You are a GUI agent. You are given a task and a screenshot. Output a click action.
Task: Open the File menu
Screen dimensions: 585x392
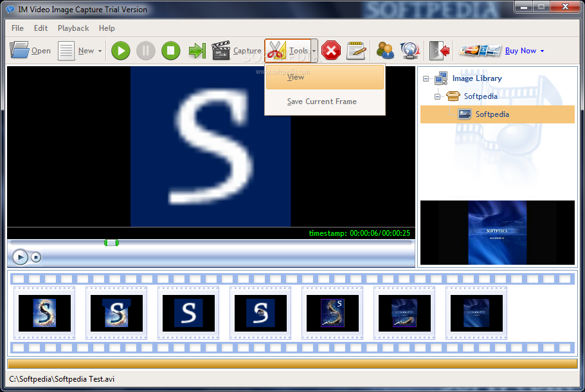pyautogui.click(x=17, y=28)
